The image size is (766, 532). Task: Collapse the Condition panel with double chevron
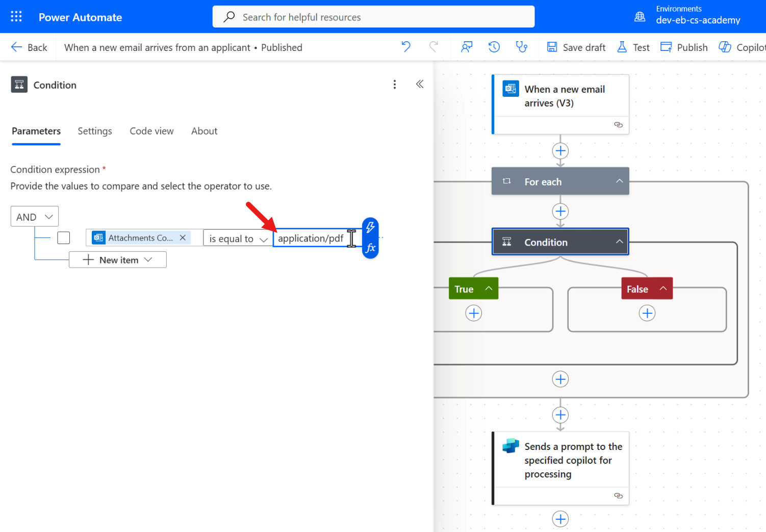(x=420, y=84)
